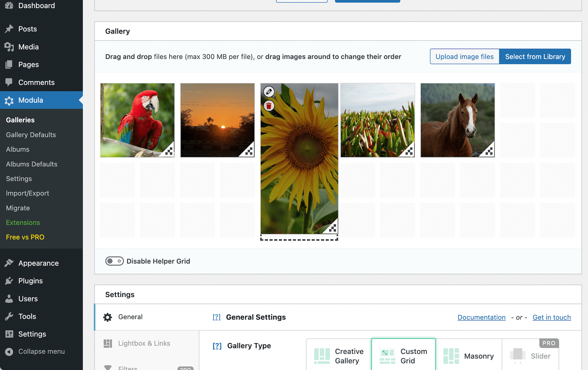This screenshot has width=588, height=370.
Task: Open the Lightbox & Links settings tab
Action: coord(144,343)
